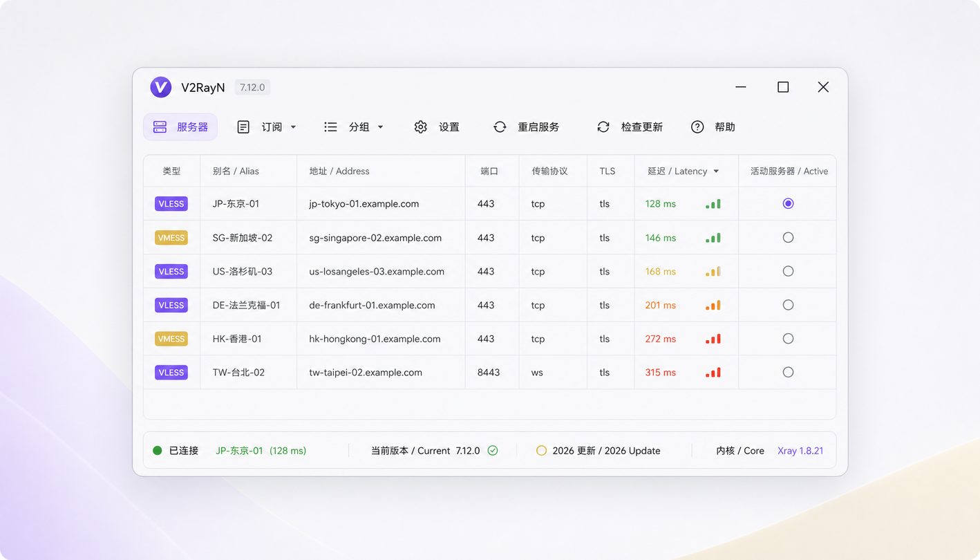Click the signal bars for JP-东京-01
The width and height of the screenshot is (980, 560).
point(713,204)
